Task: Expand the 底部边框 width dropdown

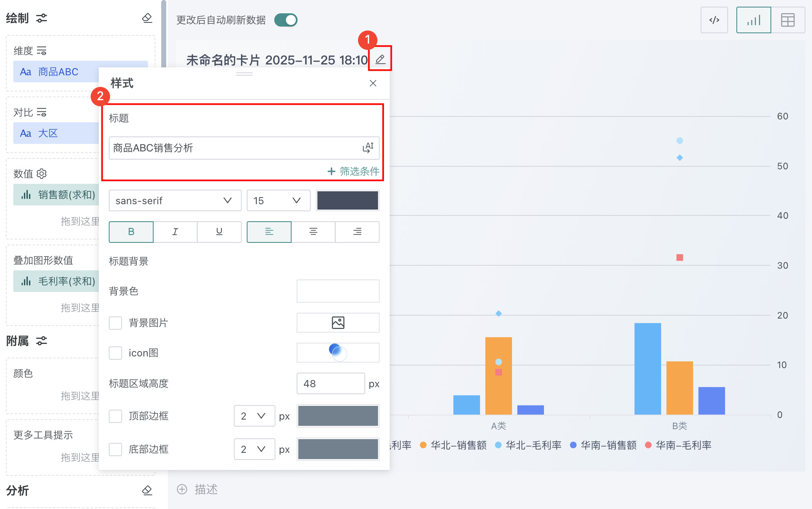Action: [254, 449]
